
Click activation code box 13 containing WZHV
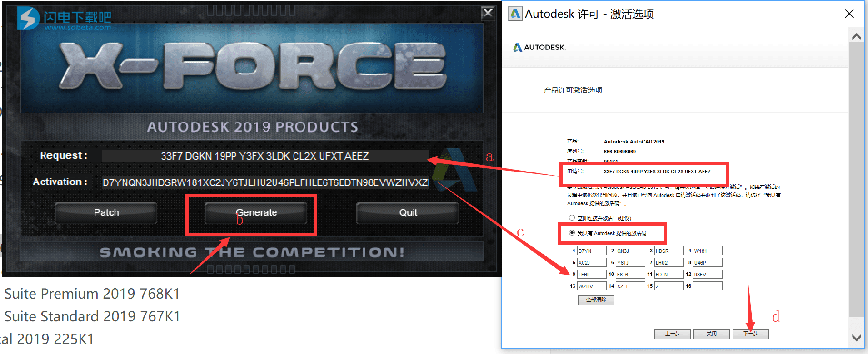pyautogui.click(x=592, y=286)
